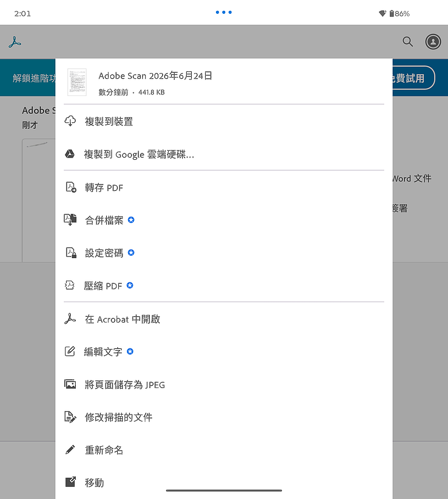
Task: Tap the 移動 move arrow icon
Action: pos(71,482)
